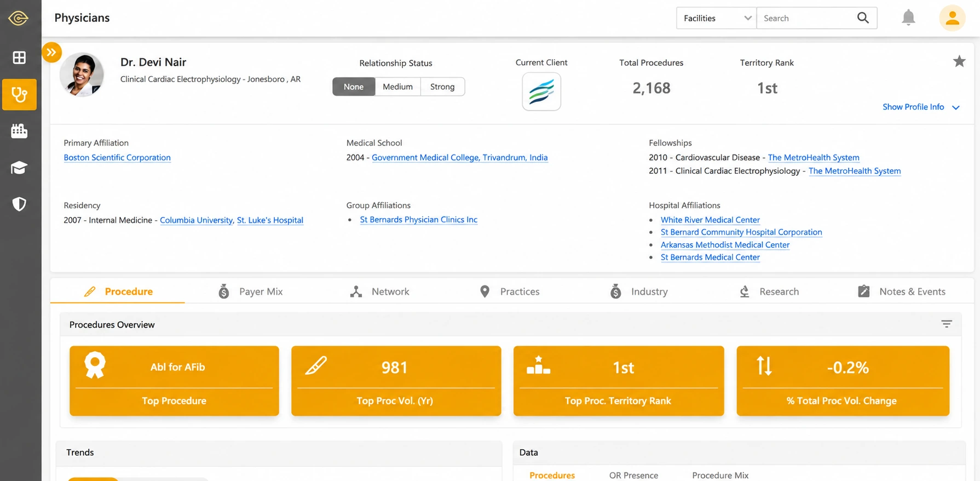
Task: Click the search magnifier icon
Action: 863,18
